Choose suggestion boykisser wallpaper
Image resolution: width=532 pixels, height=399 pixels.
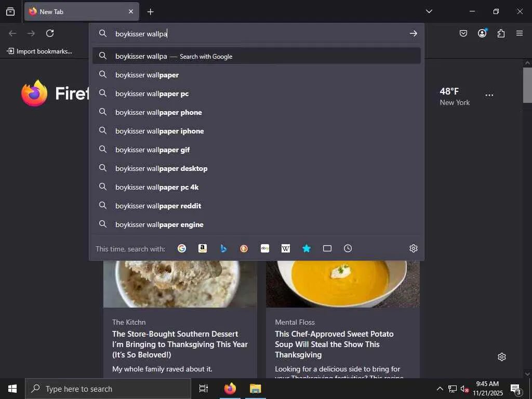(257, 75)
